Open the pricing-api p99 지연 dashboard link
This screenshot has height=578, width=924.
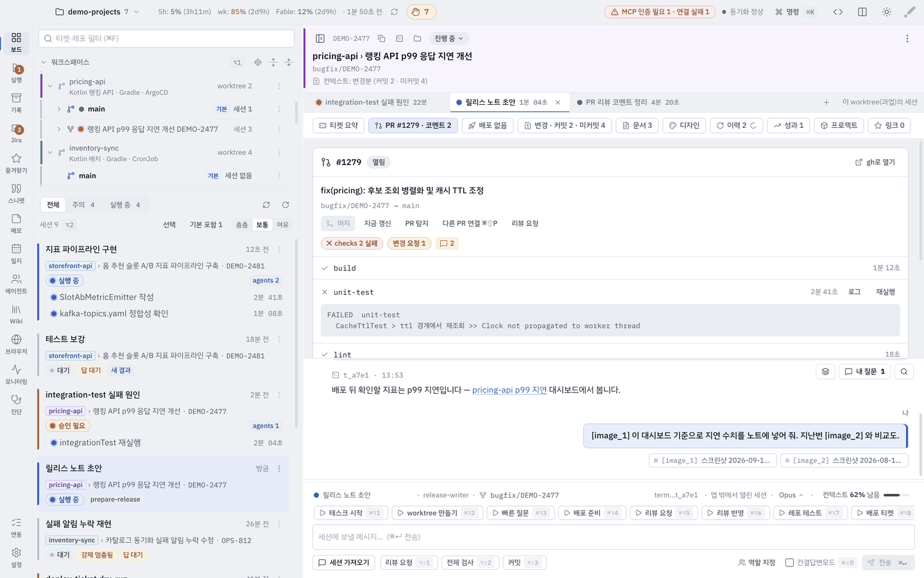pyautogui.click(x=509, y=390)
